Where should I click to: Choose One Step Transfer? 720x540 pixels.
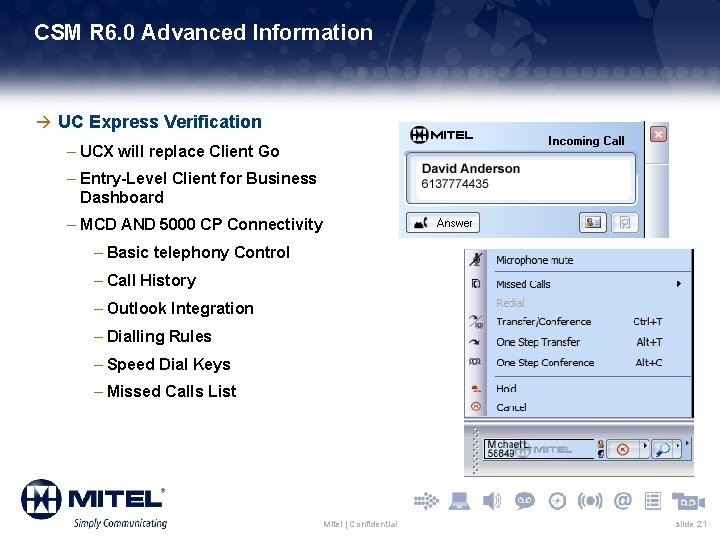(x=538, y=342)
